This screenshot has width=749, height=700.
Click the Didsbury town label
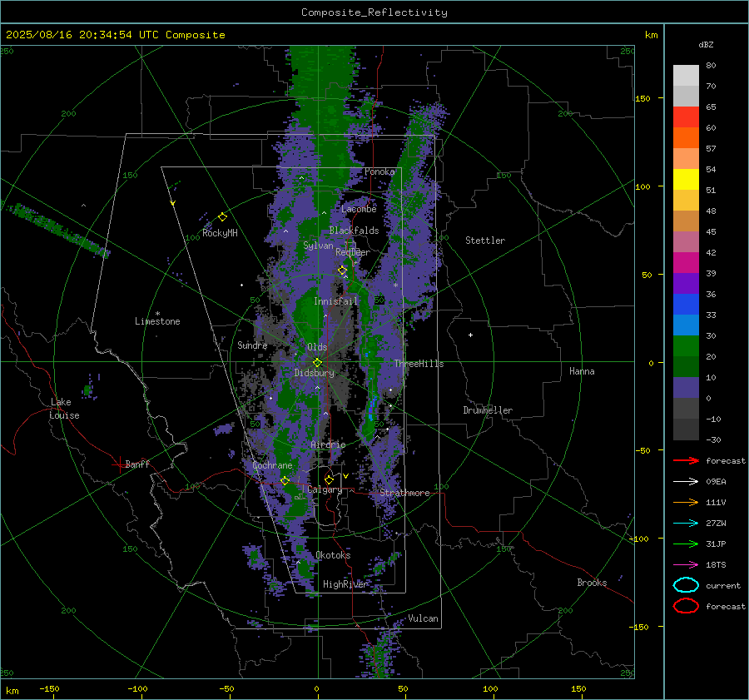tap(315, 373)
